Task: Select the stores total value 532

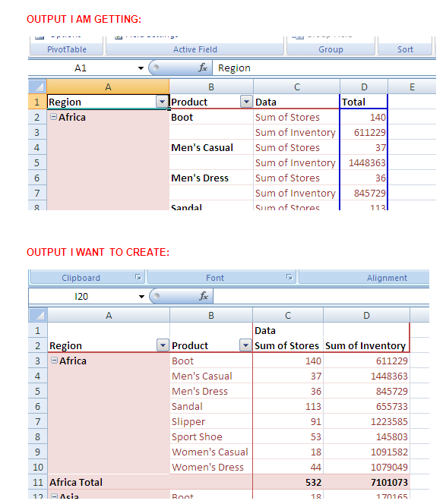Action: pos(288,482)
